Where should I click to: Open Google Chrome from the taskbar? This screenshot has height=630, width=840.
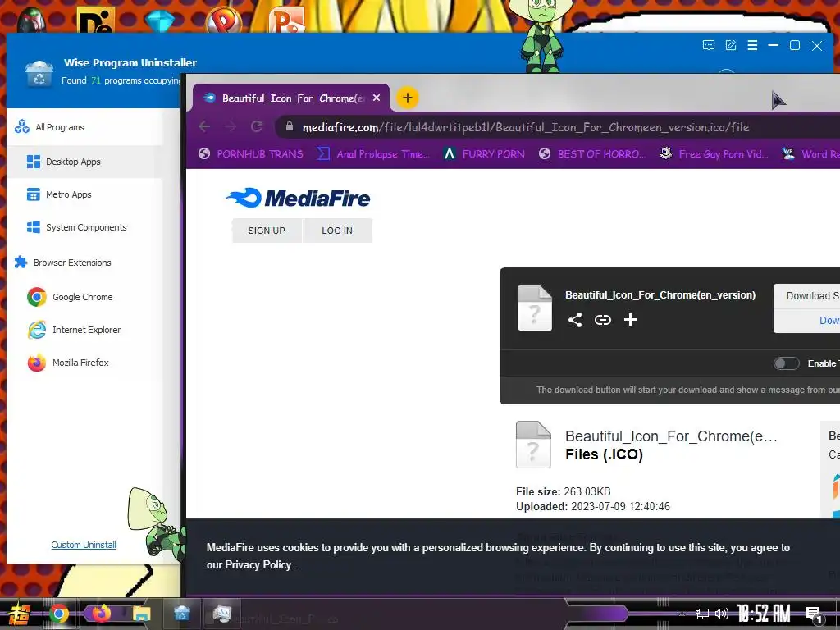(59, 614)
